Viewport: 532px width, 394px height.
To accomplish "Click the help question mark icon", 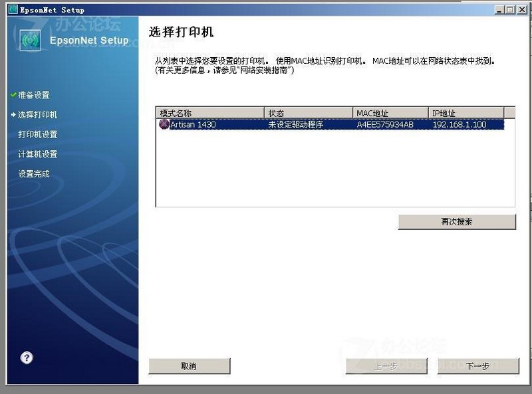I will coord(27,357).
